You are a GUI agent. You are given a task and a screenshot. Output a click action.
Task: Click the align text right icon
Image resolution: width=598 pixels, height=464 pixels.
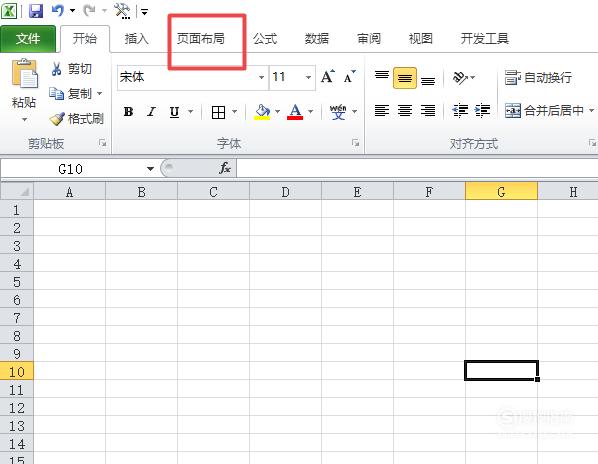click(x=428, y=111)
